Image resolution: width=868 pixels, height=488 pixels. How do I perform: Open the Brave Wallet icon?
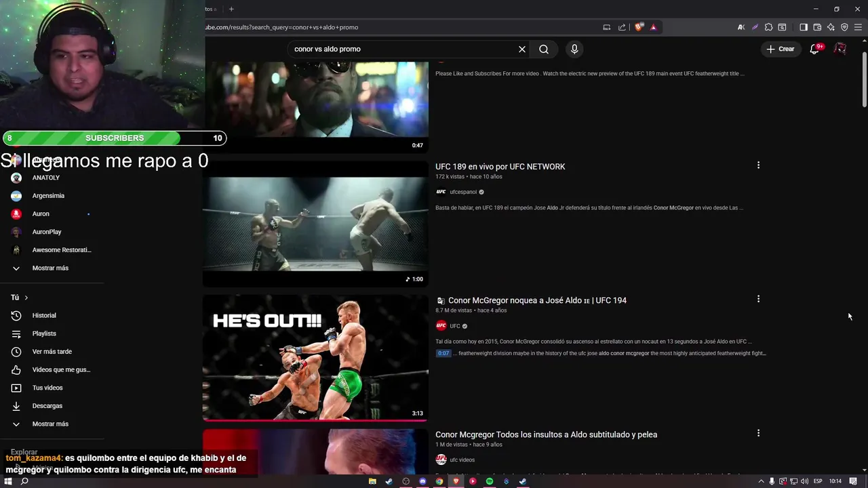(817, 27)
